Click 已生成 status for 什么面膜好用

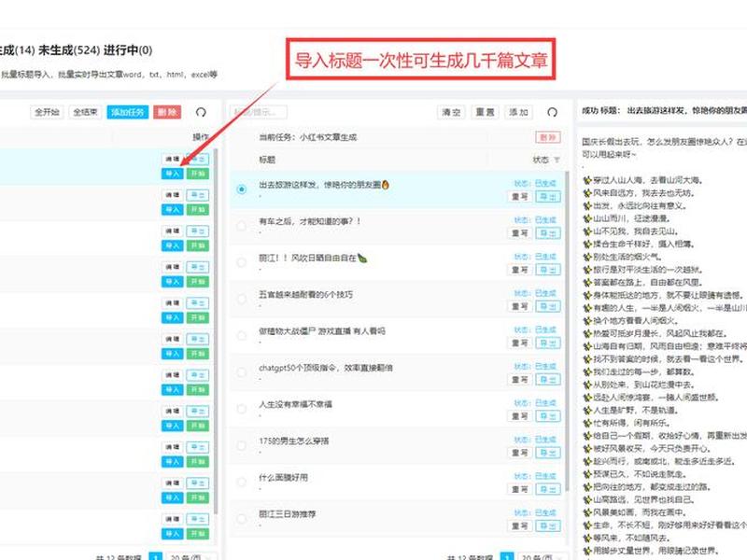[x=545, y=476]
